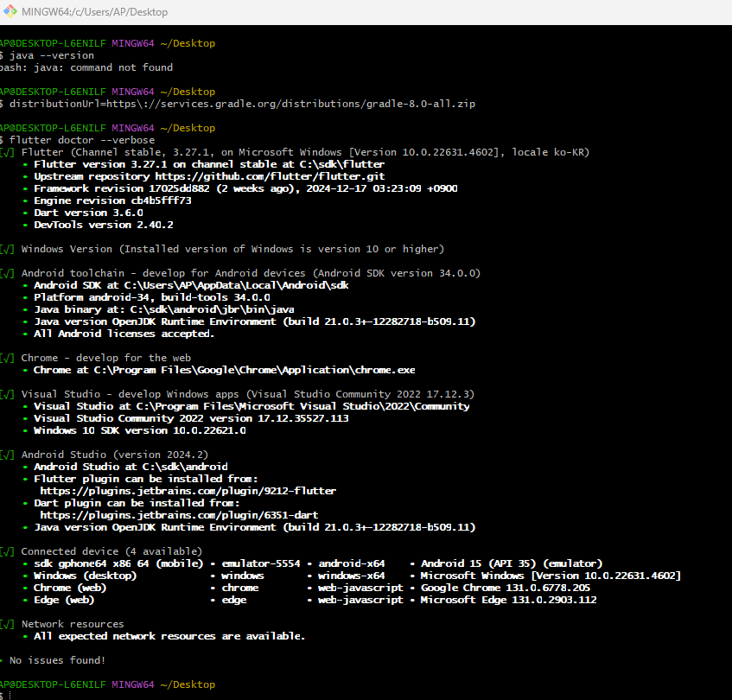Click 'Network resources' header line
Image resolution: width=732 pixels, height=700 pixels.
[x=62, y=625]
